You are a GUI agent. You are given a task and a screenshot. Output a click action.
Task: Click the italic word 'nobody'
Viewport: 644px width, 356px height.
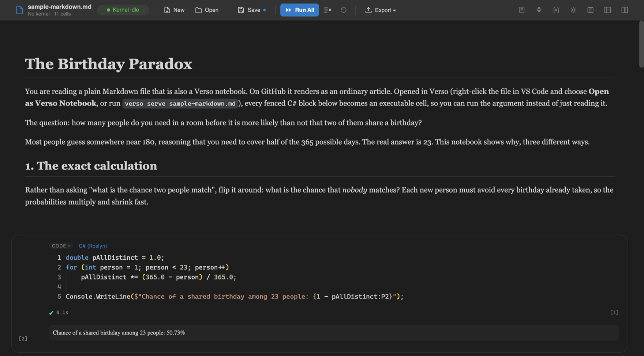pos(355,190)
